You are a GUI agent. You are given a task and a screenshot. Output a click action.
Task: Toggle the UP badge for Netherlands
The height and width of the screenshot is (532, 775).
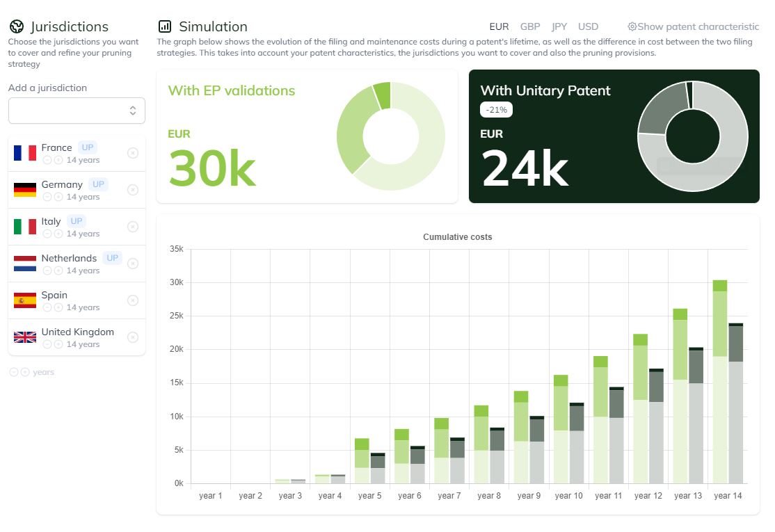(x=112, y=258)
